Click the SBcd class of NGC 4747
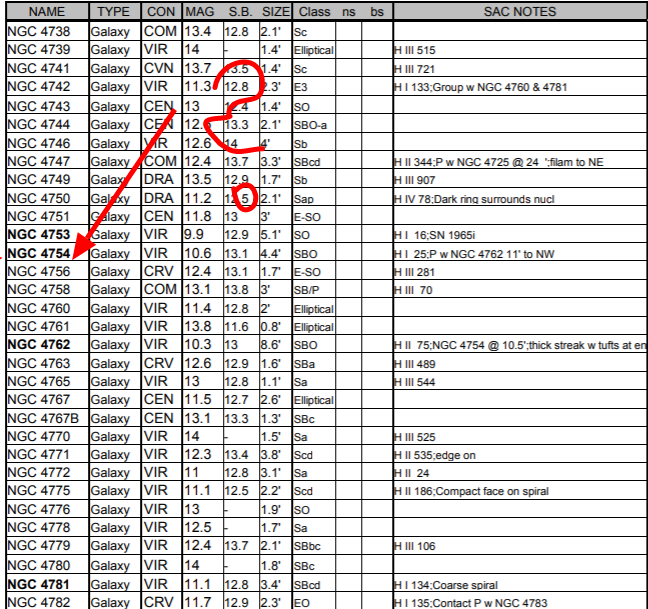 coord(307,162)
